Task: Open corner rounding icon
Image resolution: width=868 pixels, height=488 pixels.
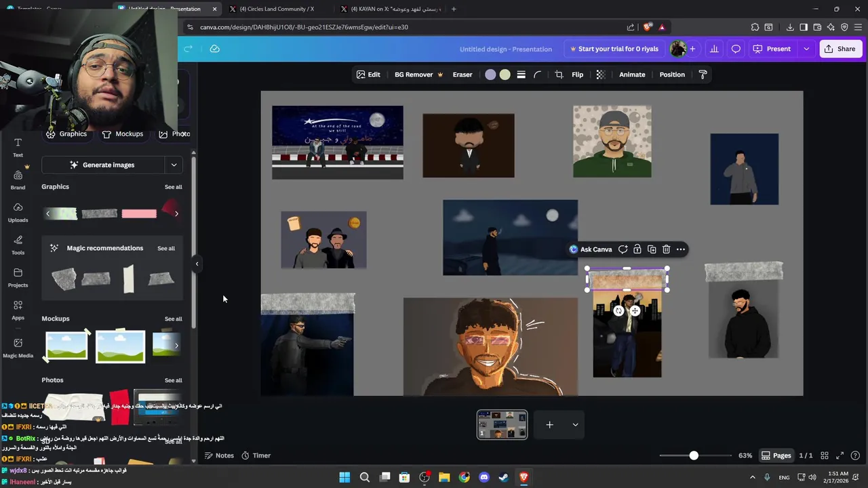Action: click(x=538, y=75)
